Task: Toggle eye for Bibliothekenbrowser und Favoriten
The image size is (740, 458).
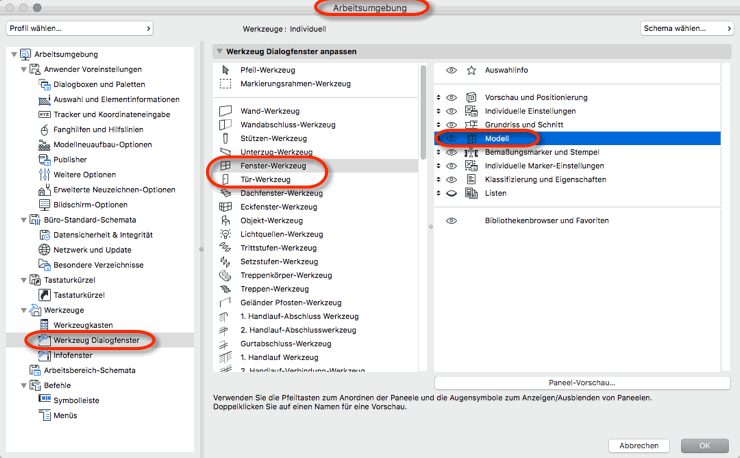Action: point(452,221)
